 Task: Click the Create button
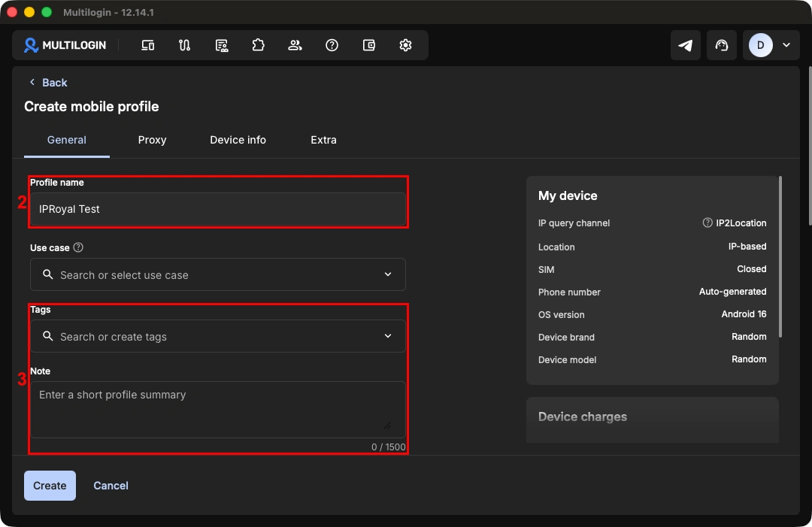50,486
